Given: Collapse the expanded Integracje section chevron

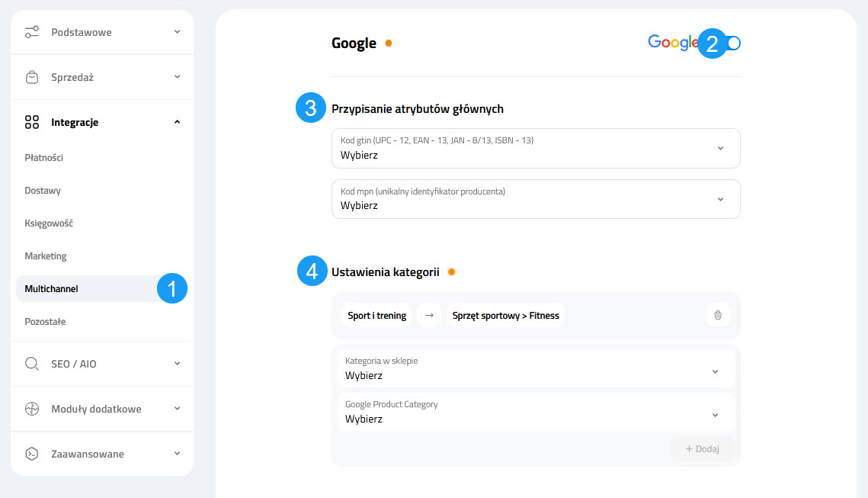Looking at the screenshot, I should [176, 121].
